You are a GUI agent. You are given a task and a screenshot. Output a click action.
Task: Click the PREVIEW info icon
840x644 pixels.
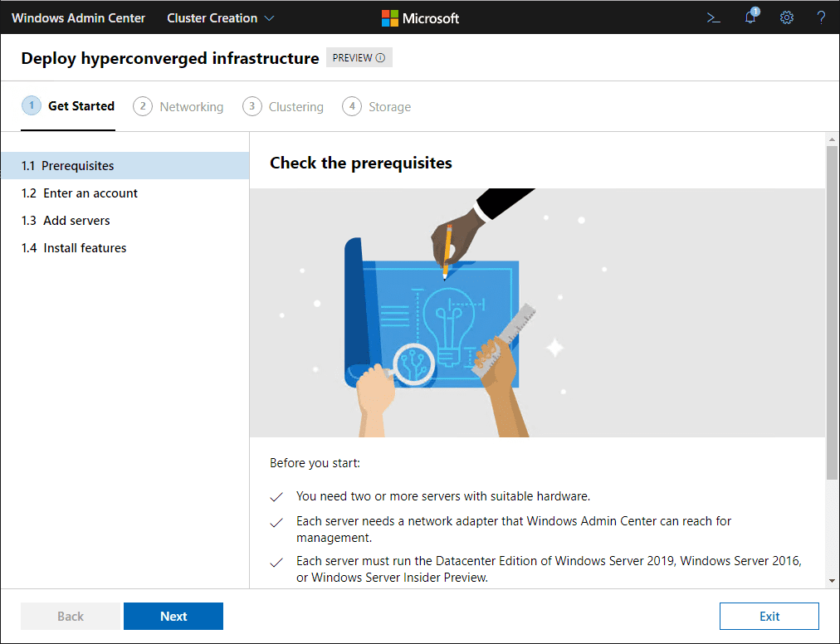coord(380,58)
